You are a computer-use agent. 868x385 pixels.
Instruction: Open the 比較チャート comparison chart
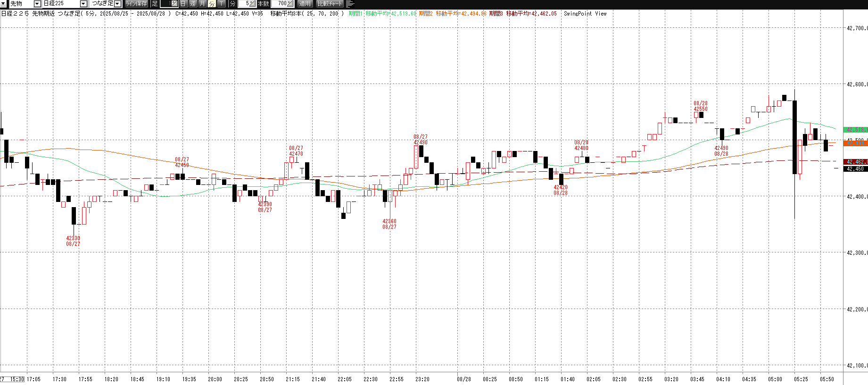pyautogui.click(x=330, y=4)
